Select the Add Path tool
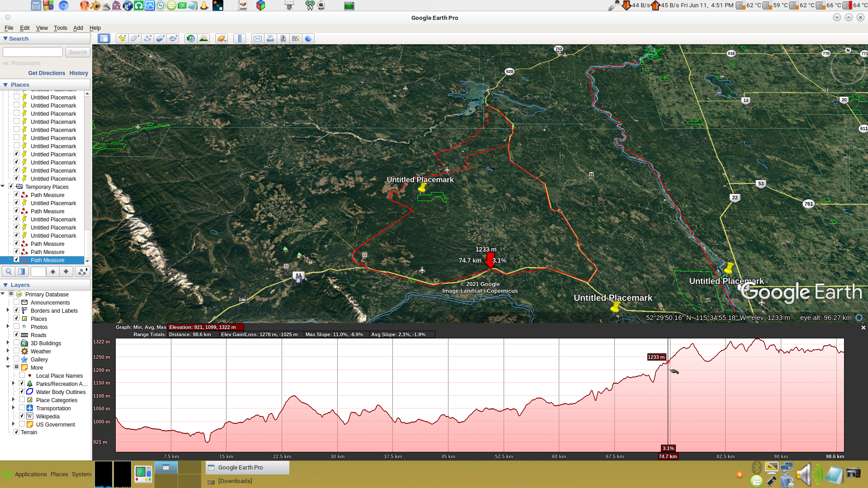Viewport: 868px width, 488px height. 147,38
